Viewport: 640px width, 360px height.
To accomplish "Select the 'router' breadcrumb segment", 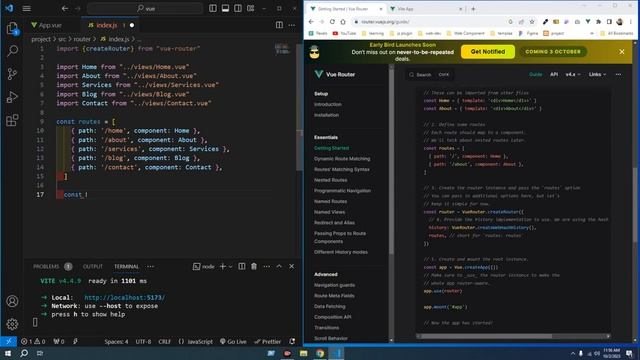I will 82,39.
